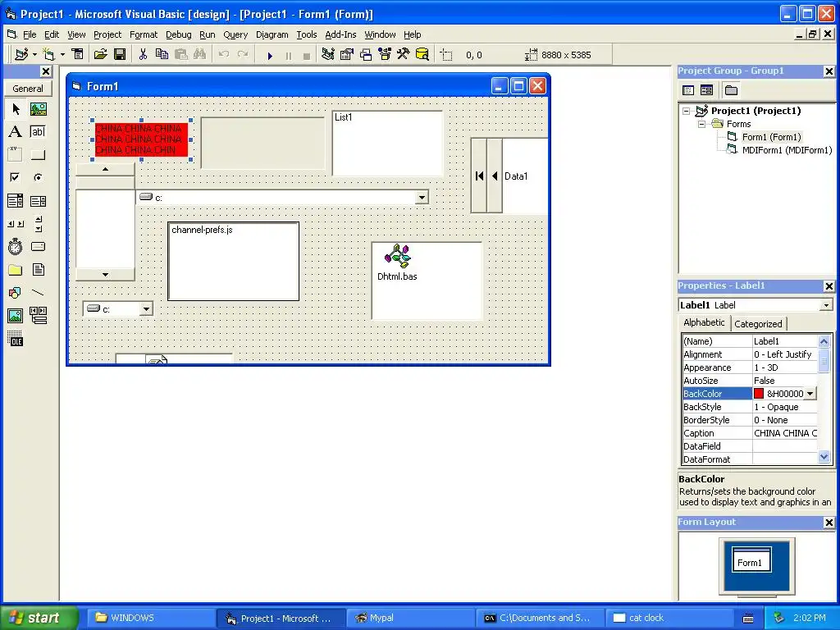Click the down arrow of the Properties list scrollbar
This screenshot has height=630, width=840.
tap(824, 457)
